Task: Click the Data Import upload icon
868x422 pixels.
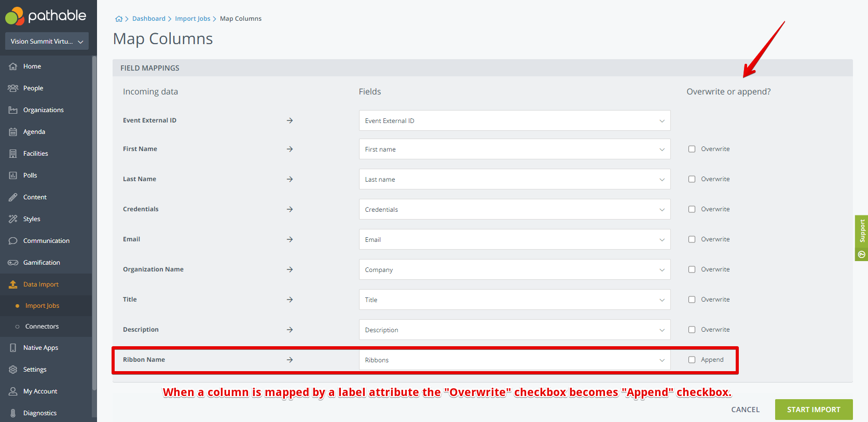Action: tap(13, 284)
